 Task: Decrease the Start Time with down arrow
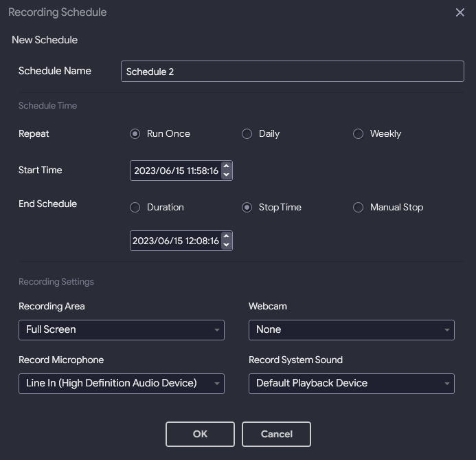tap(227, 175)
